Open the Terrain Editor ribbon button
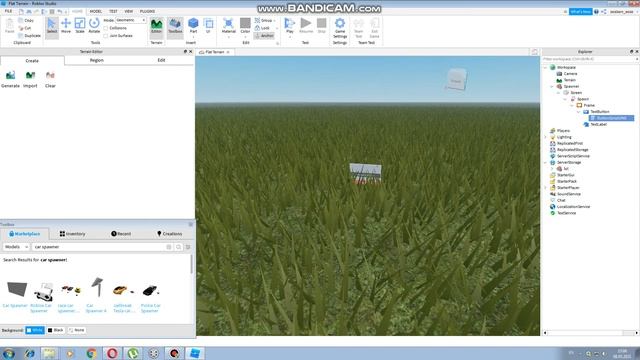Image resolution: width=640 pixels, height=360 pixels. point(156,26)
